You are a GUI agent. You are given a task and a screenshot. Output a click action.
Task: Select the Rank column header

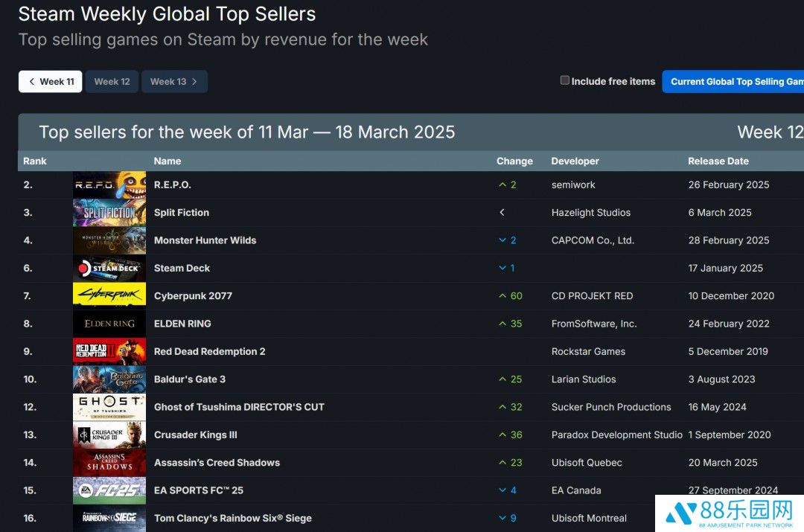(x=35, y=161)
